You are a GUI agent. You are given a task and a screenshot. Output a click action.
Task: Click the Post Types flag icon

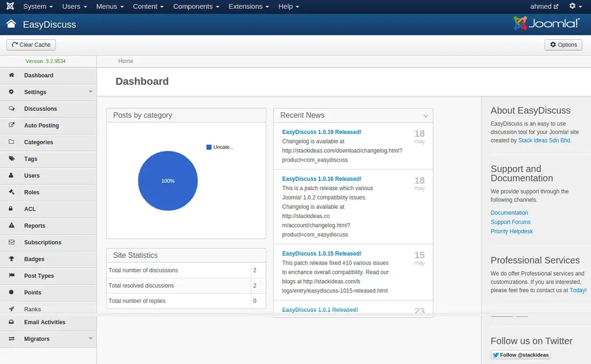tap(12, 276)
